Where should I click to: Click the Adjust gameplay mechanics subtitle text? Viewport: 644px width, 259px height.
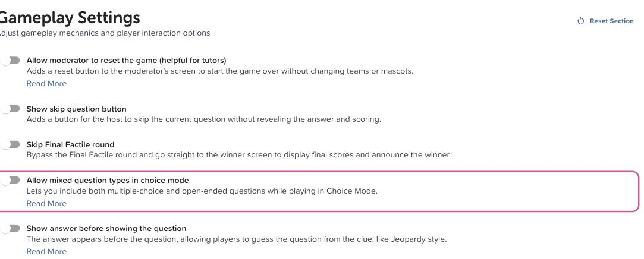pos(105,33)
